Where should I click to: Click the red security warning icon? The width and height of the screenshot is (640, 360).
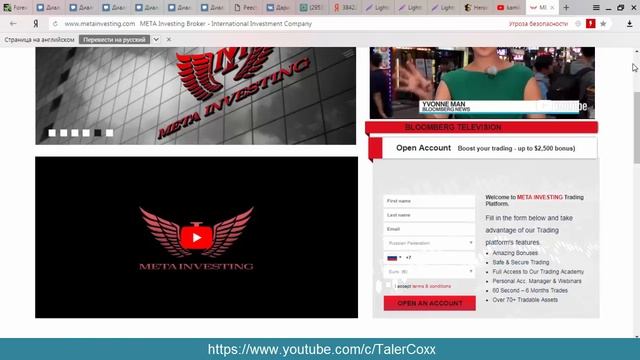click(590, 24)
